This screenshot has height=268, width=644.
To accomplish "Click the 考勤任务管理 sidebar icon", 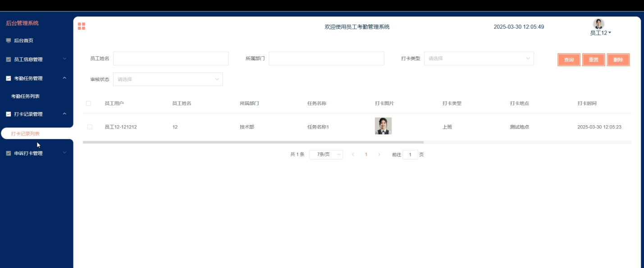I will (9, 78).
